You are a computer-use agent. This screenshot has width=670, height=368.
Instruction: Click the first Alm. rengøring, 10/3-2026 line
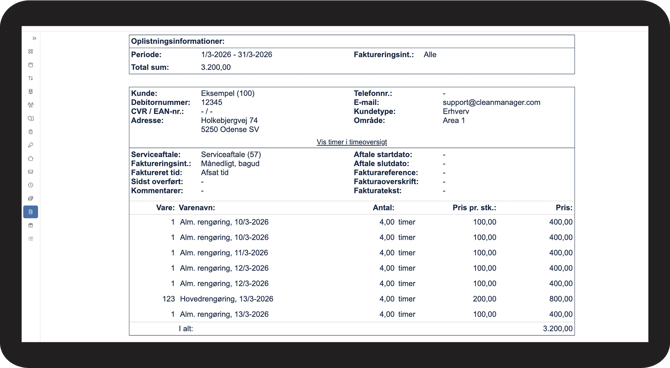tap(352, 222)
